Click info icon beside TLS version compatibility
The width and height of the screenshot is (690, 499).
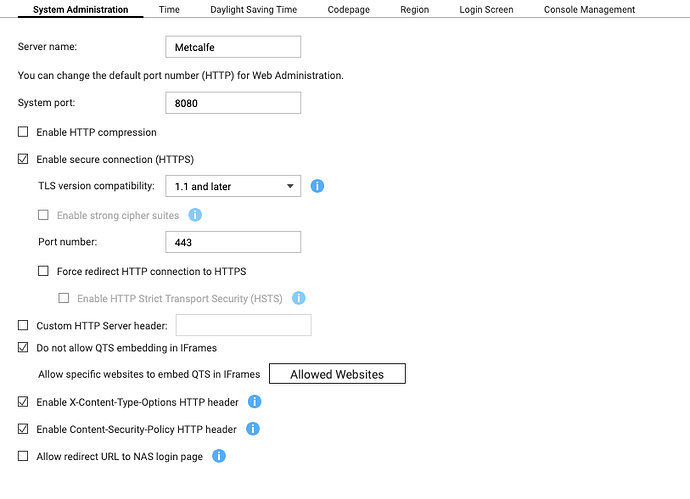[x=317, y=186]
